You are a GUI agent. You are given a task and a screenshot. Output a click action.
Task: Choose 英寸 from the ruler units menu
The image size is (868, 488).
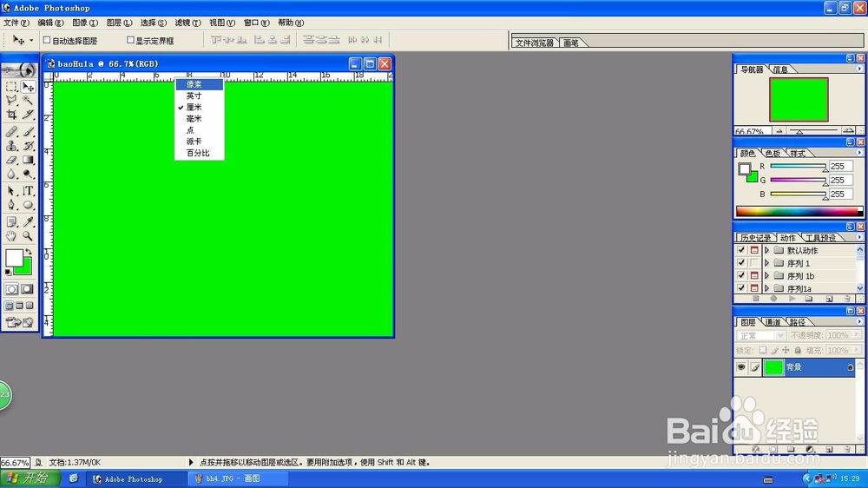click(200, 96)
